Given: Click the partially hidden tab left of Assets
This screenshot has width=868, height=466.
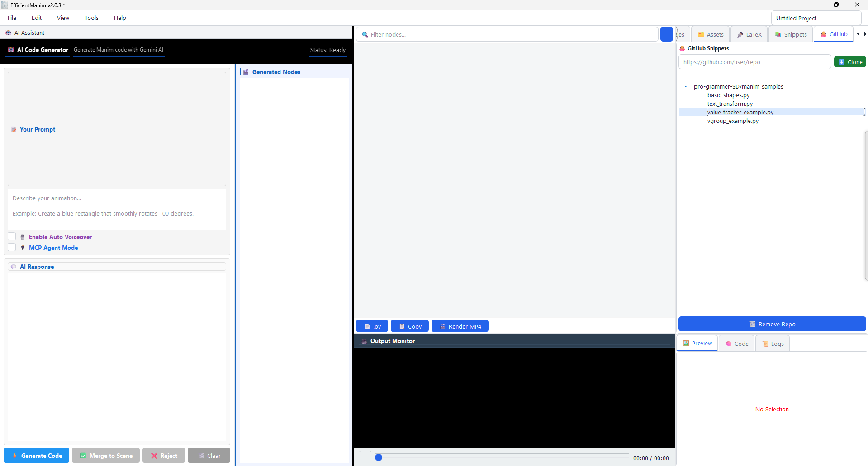Looking at the screenshot, I should coord(683,34).
